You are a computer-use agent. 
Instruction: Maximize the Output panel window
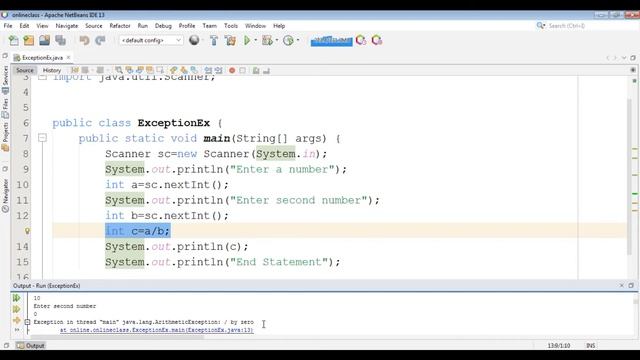pos(631,286)
